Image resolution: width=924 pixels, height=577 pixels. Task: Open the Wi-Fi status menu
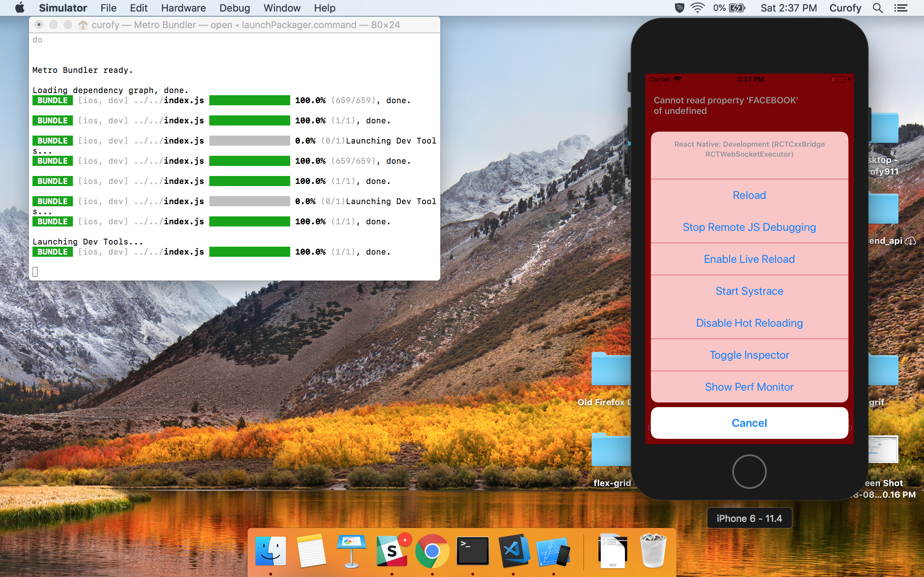pyautogui.click(x=698, y=8)
